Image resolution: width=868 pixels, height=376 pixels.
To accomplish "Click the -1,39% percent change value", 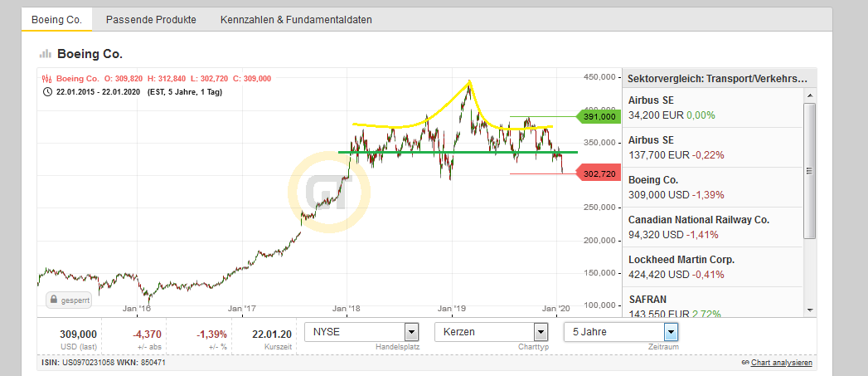I will [211, 334].
